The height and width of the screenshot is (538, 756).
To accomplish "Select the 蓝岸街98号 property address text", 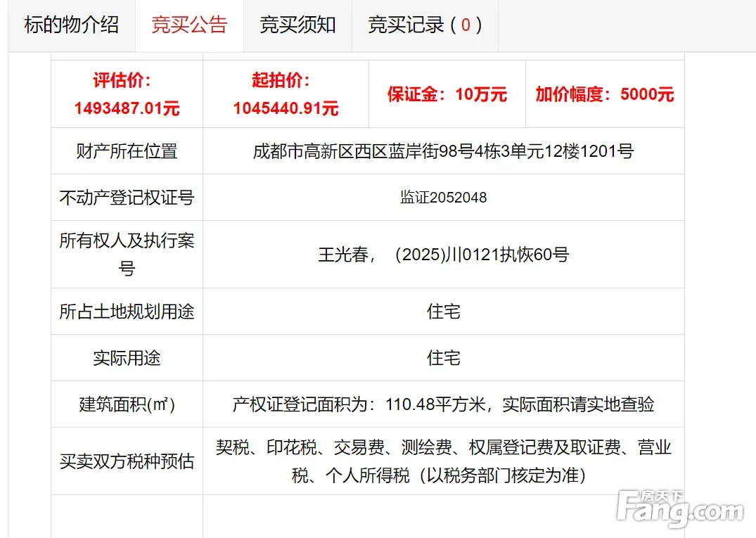I will [x=443, y=151].
